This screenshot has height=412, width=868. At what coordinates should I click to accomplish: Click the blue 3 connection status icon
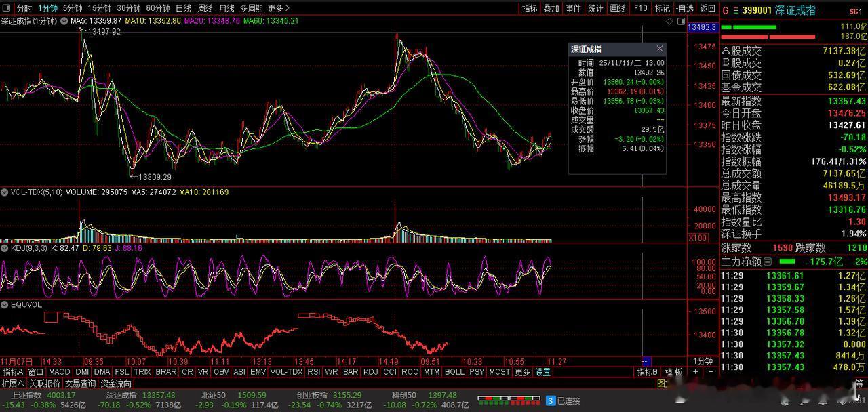click(x=551, y=400)
